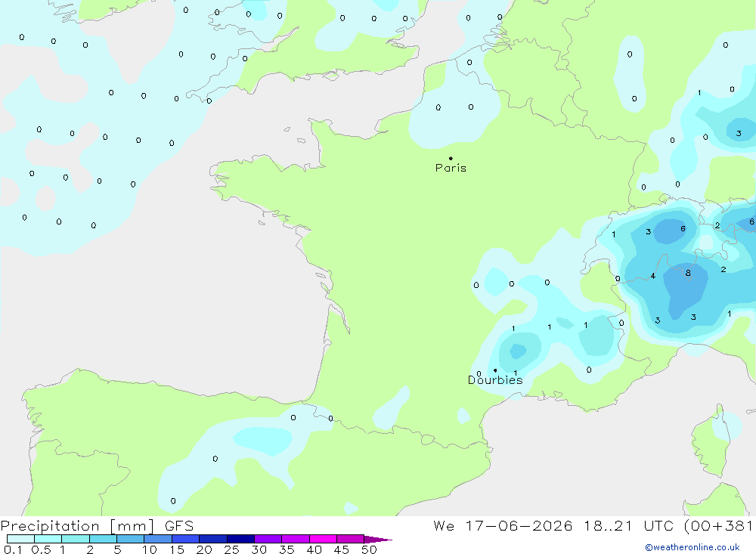Click the arrow tip above 50 mm

pyautogui.click(x=379, y=540)
